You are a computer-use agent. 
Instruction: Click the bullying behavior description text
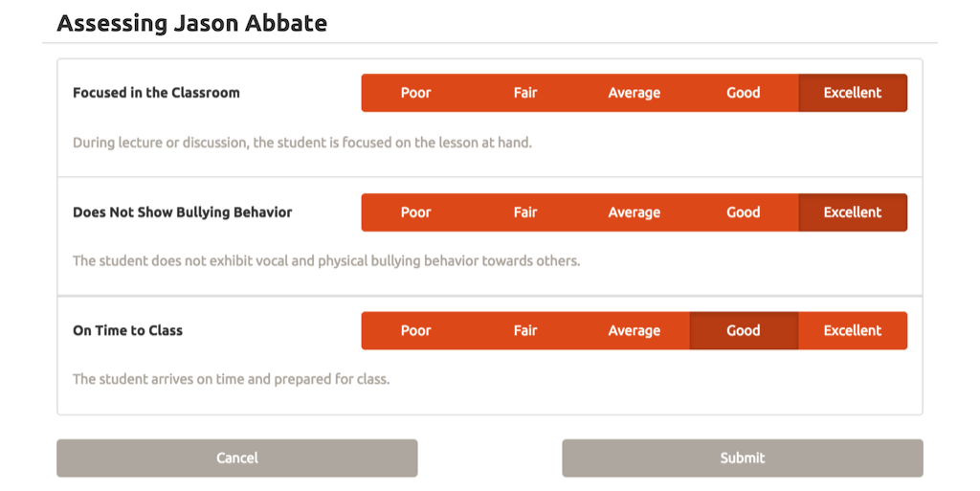[326, 260]
